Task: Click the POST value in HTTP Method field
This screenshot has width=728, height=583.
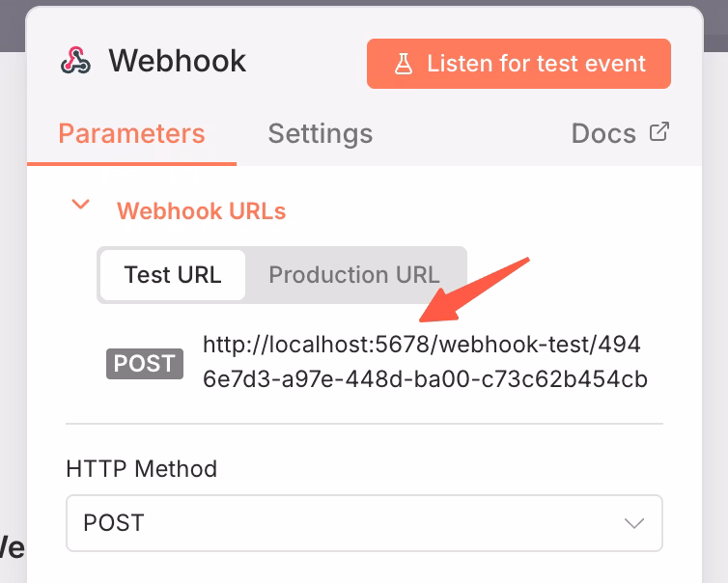Action: [114, 523]
